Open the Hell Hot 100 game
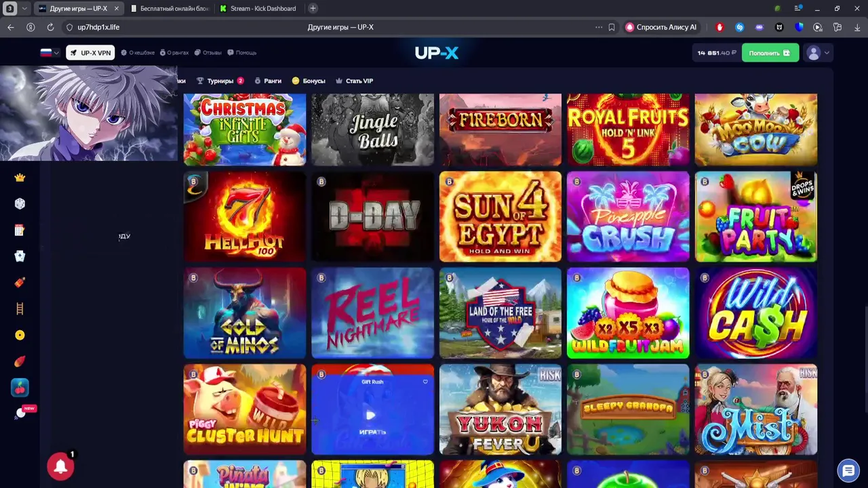868x488 pixels. [x=244, y=216]
